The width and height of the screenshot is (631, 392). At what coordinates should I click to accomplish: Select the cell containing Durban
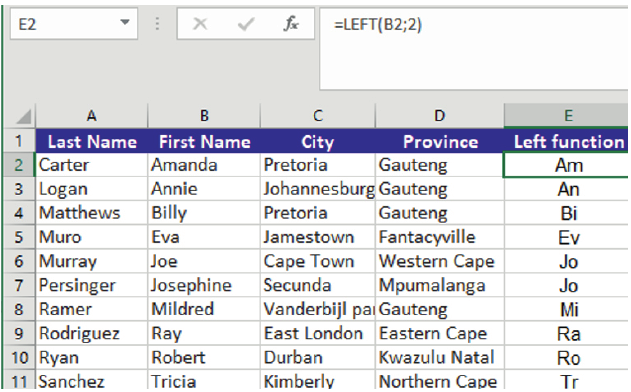(x=318, y=357)
